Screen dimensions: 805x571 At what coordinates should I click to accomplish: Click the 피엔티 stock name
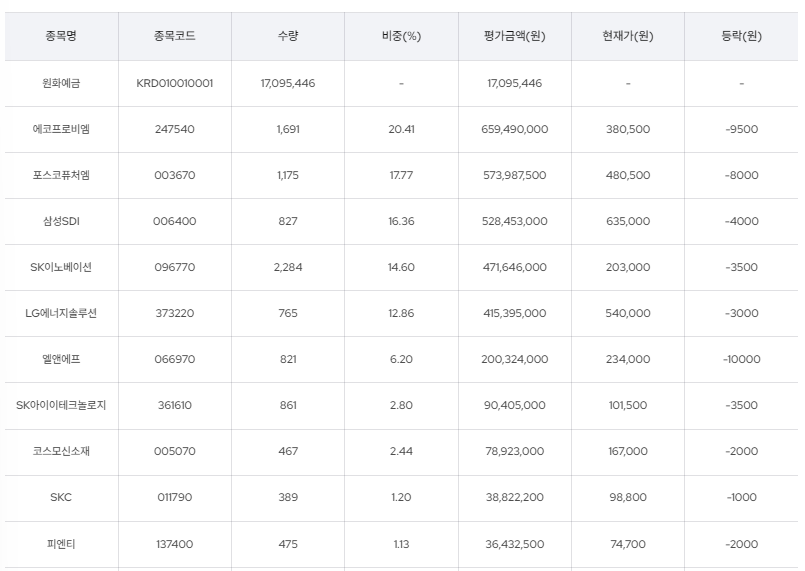click(x=61, y=543)
